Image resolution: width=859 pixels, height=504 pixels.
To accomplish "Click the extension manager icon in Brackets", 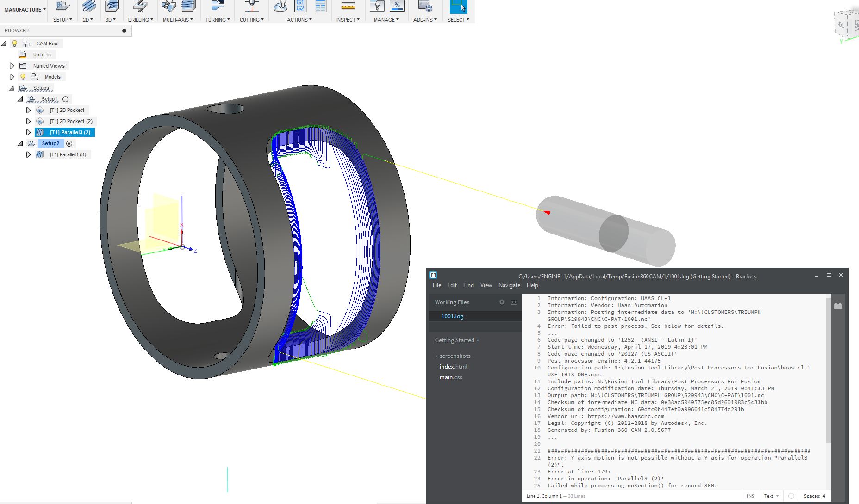I will click(x=839, y=305).
